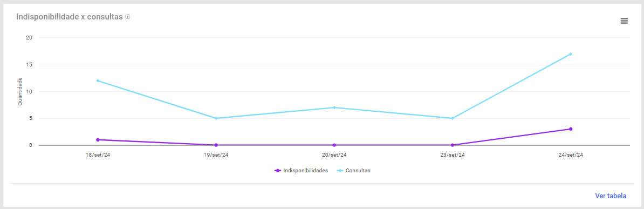Image resolution: width=644 pixels, height=209 pixels.
Task: Select Indisponibilidades point on 19/set/24
Action: tap(216, 145)
